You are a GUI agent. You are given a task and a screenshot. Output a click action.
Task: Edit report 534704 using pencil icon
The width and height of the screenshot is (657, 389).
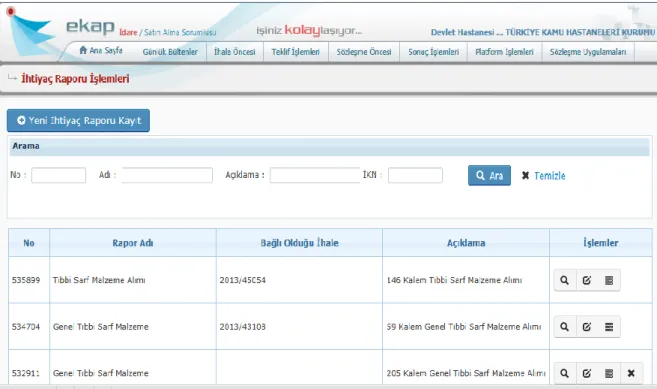pos(587,327)
